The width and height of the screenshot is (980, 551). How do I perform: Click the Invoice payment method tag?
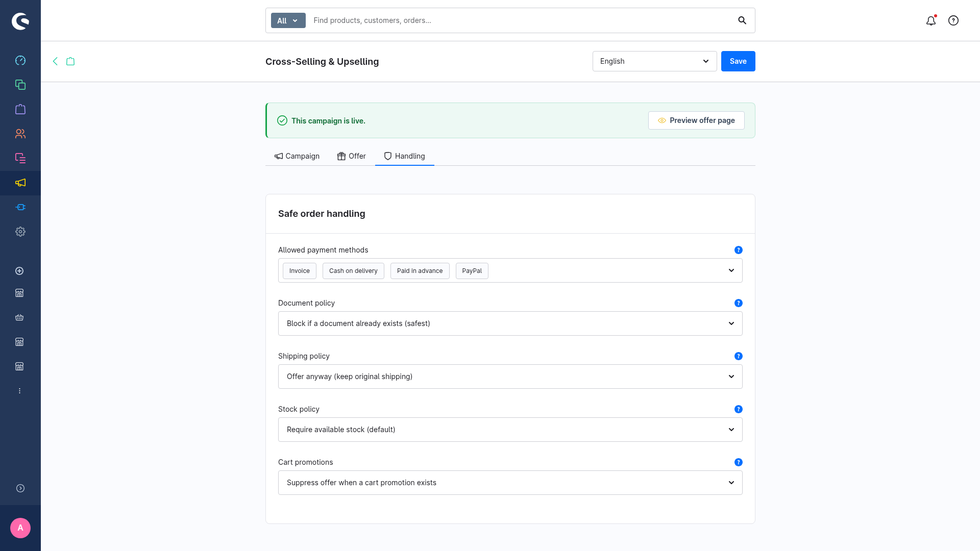point(300,271)
